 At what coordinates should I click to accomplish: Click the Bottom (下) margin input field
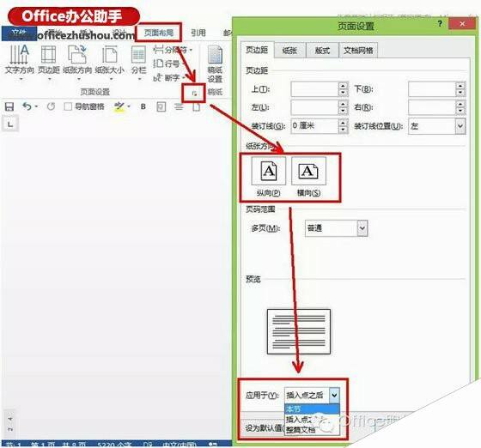tap(432, 89)
